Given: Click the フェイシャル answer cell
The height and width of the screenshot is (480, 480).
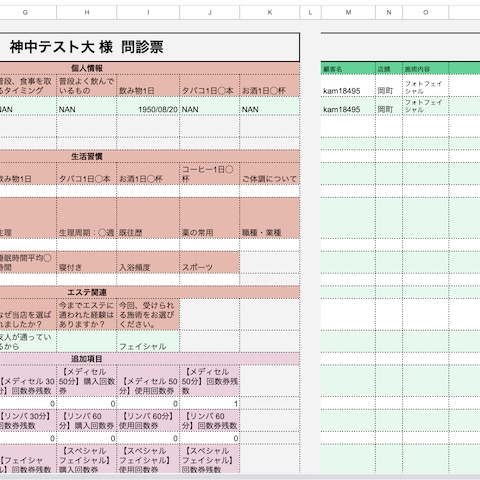Looking at the screenshot, I should (x=148, y=341).
